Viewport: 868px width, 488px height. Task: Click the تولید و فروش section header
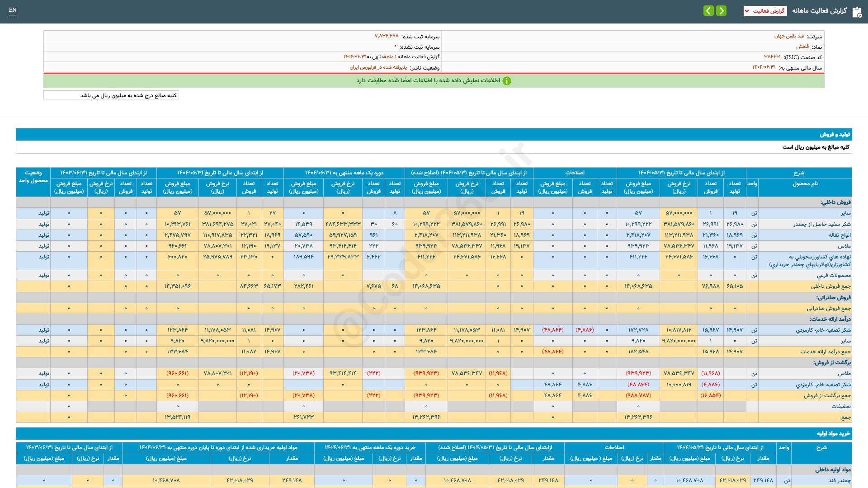(835, 135)
